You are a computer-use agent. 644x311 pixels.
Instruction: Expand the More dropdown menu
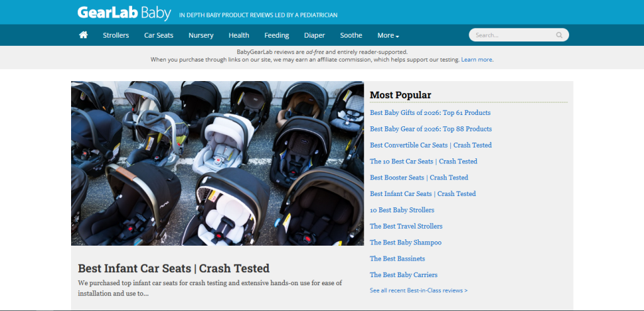click(388, 35)
